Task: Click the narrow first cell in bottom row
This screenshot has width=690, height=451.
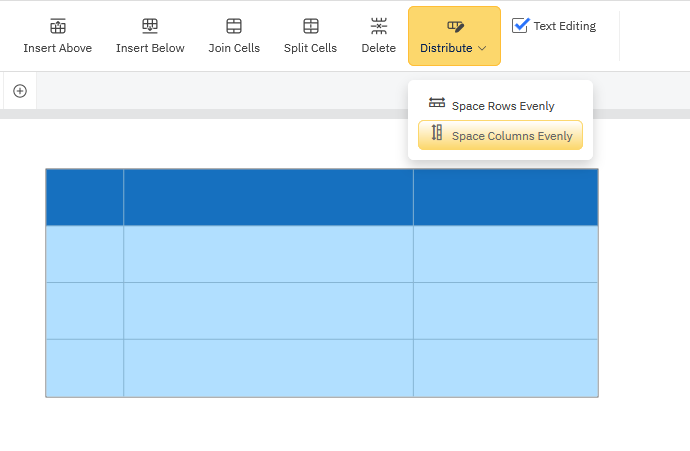Action: click(x=85, y=368)
